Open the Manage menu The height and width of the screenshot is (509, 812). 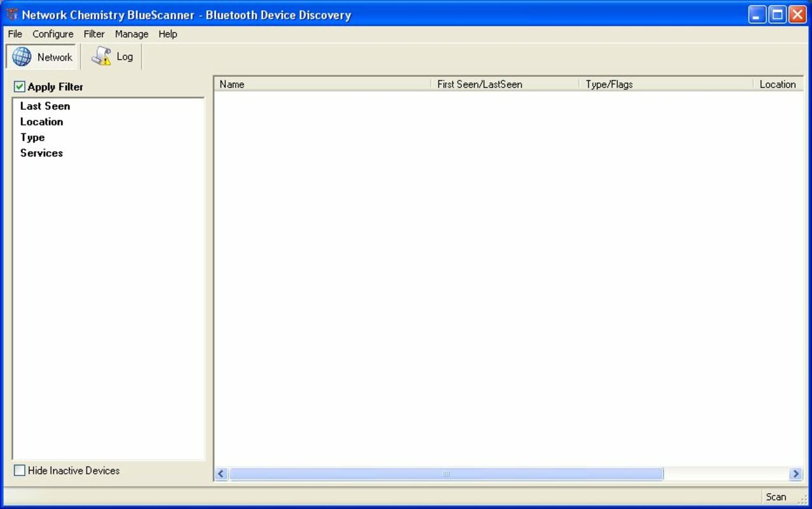tap(132, 34)
